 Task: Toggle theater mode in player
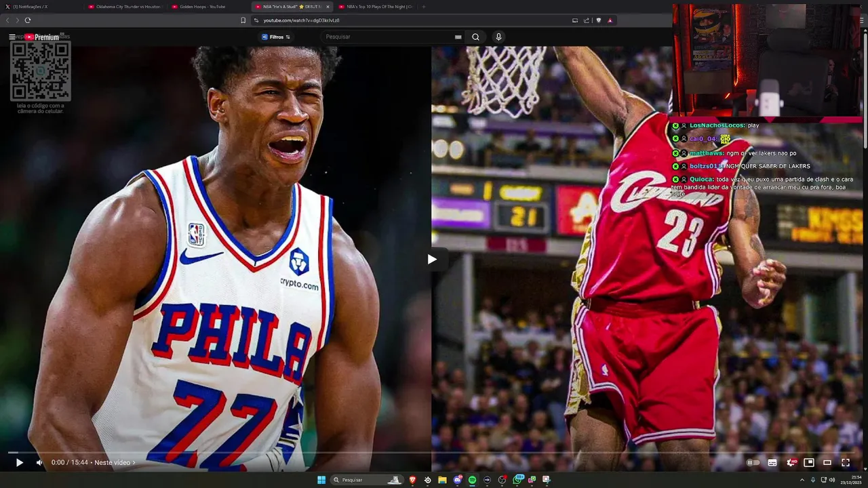tap(827, 462)
